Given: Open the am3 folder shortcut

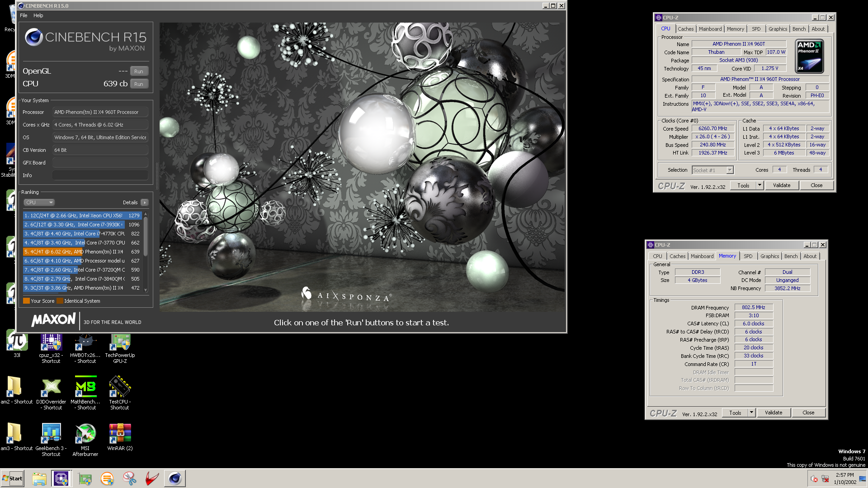Looking at the screenshot, I should pos(15,437).
